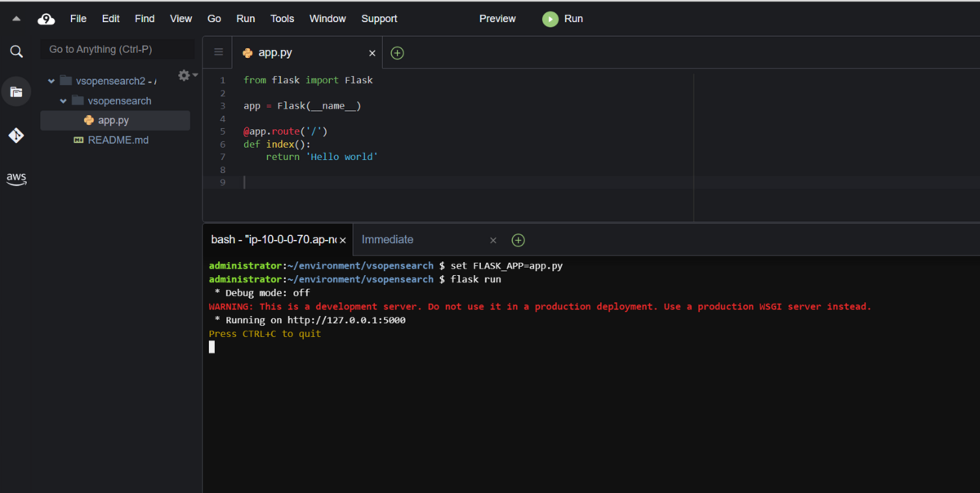Close the app.py editor tab
This screenshot has width=980, height=493.
tap(372, 53)
